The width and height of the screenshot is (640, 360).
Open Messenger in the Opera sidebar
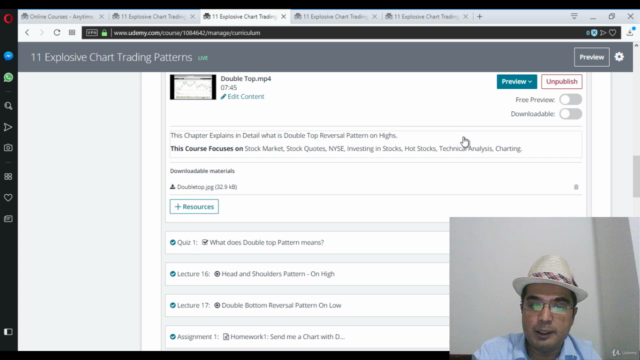[8, 56]
